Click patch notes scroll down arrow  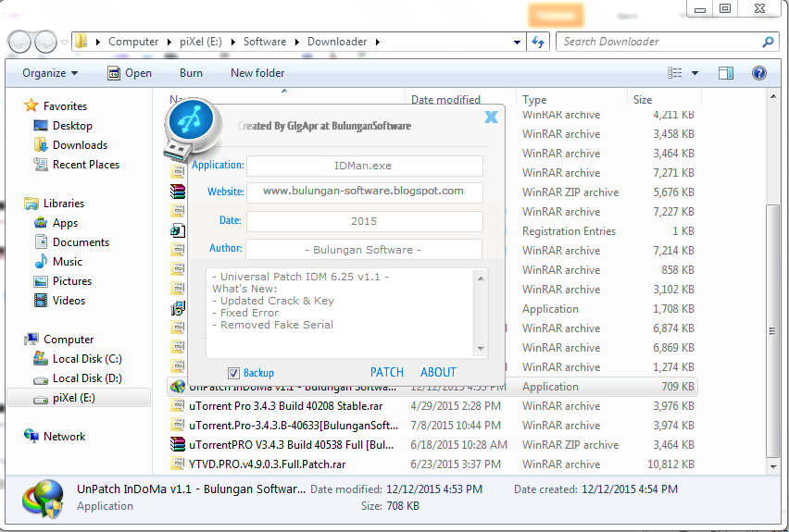[481, 349]
